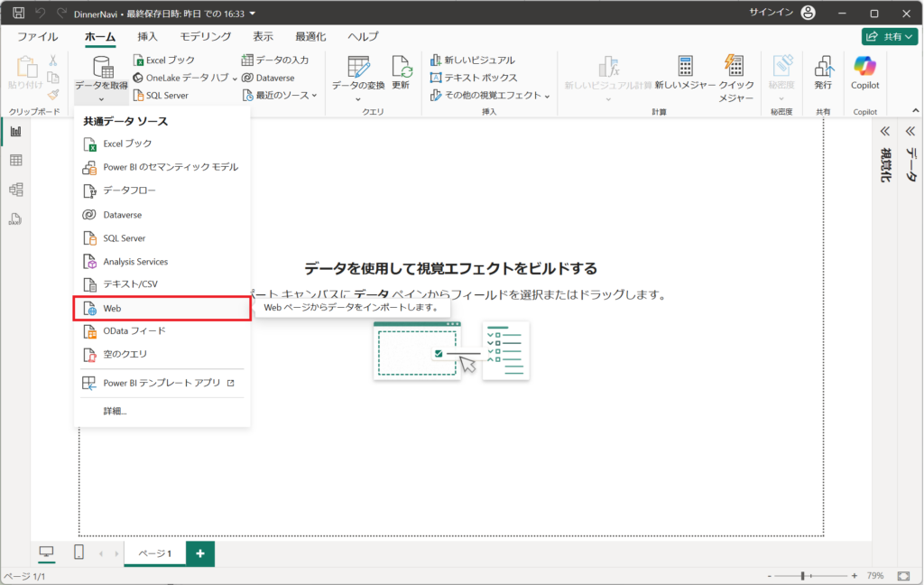The height and width of the screenshot is (585, 924).
Task: Choose テキスト/CSV from the menu
Action: pos(162,284)
